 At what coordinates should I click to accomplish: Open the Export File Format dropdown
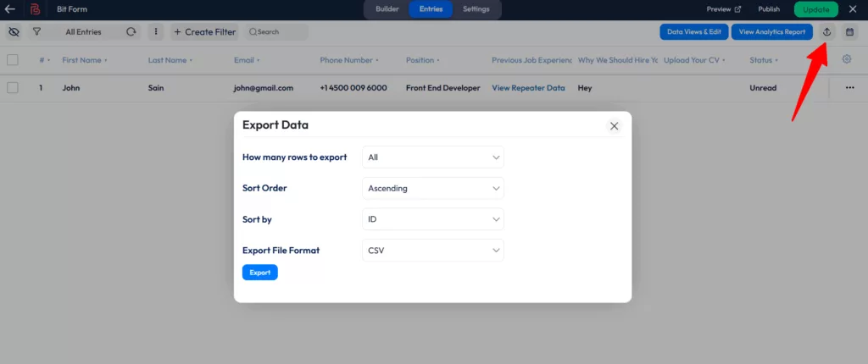[x=432, y=251]
